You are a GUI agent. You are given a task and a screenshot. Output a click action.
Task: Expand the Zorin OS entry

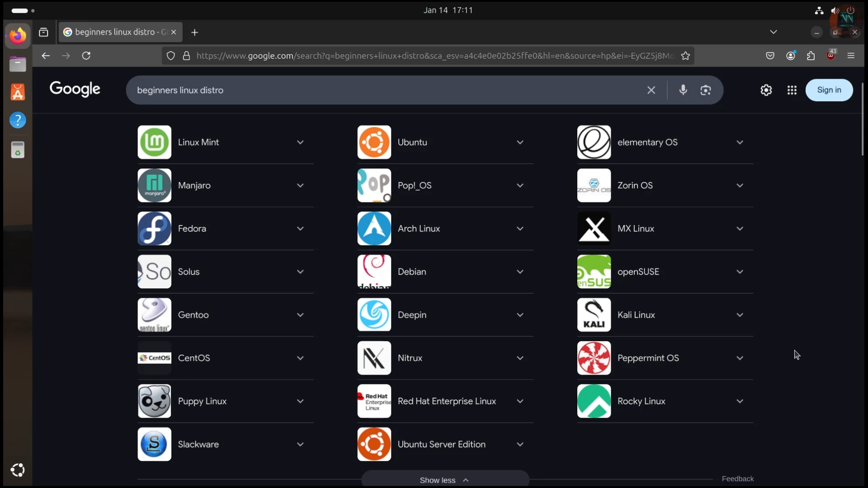[x=740, y=185]
